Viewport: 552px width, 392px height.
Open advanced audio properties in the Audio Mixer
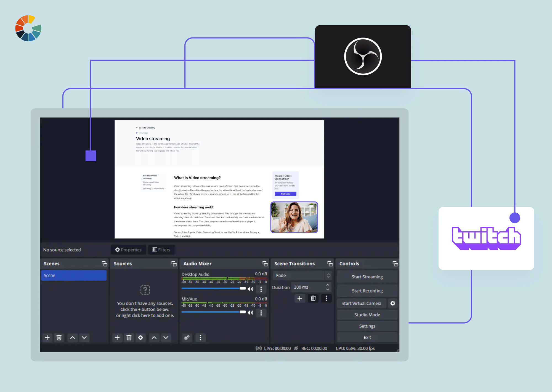[187, 338]
